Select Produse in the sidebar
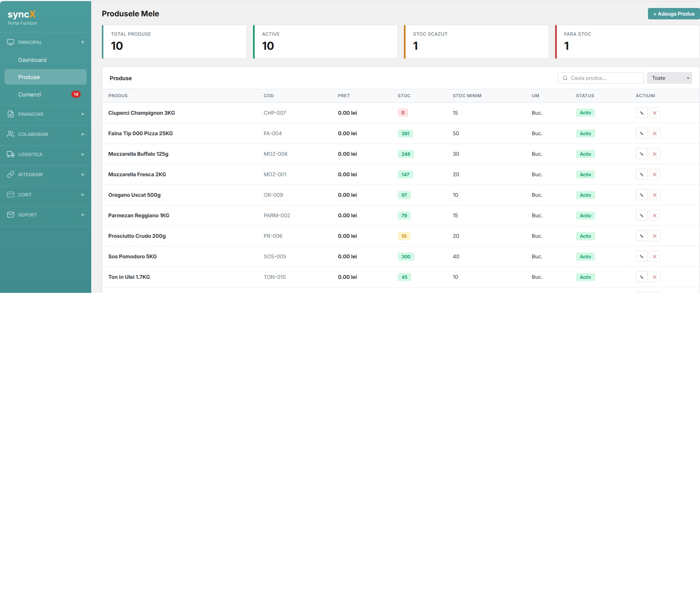This screenshot has width=700, height=607. 46,77
